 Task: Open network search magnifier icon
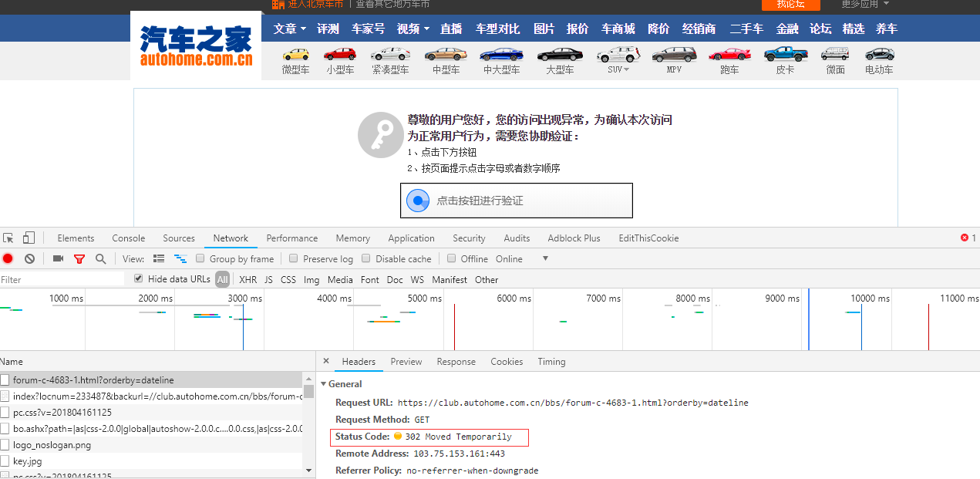[100, 259]
